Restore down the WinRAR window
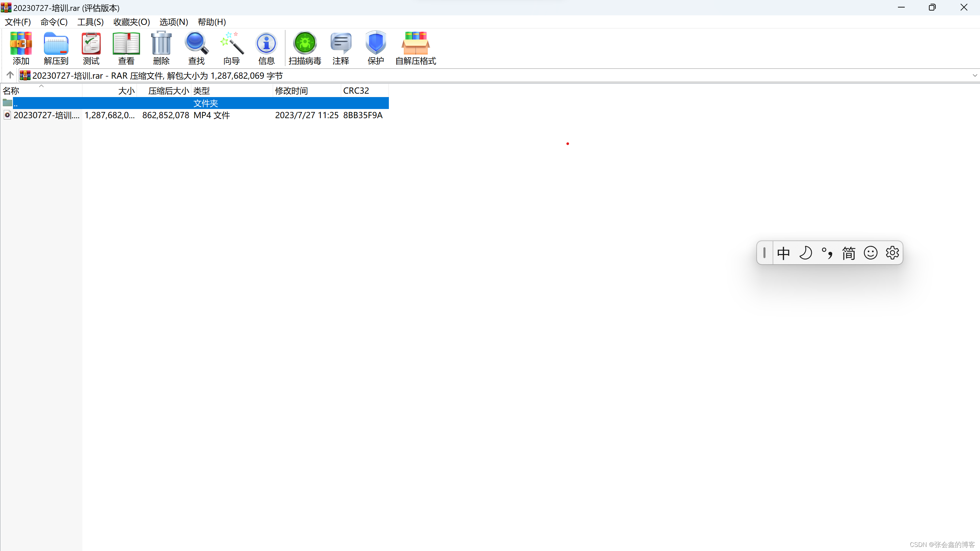This screenshot has width=980, height=551. click(x=932, y=7)
